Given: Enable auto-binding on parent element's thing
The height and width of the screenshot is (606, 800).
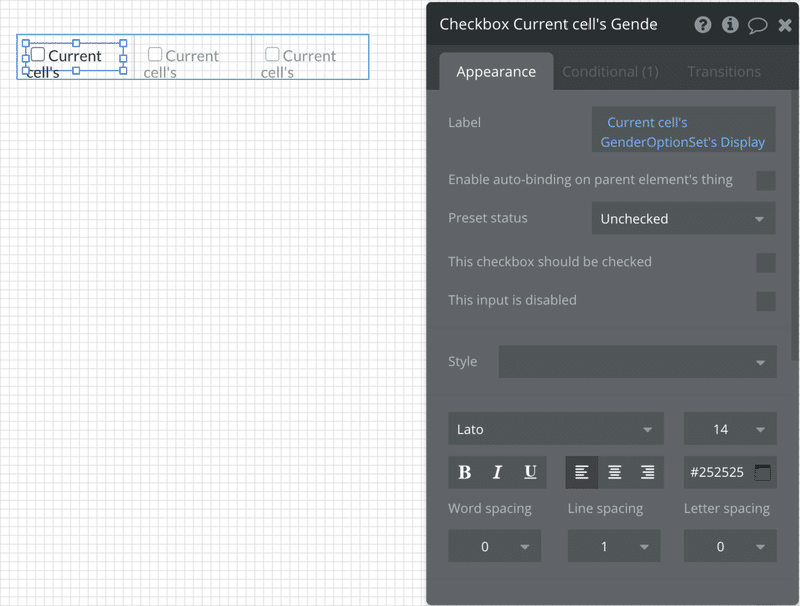Looking at the screenshot, I should point(765,180).
